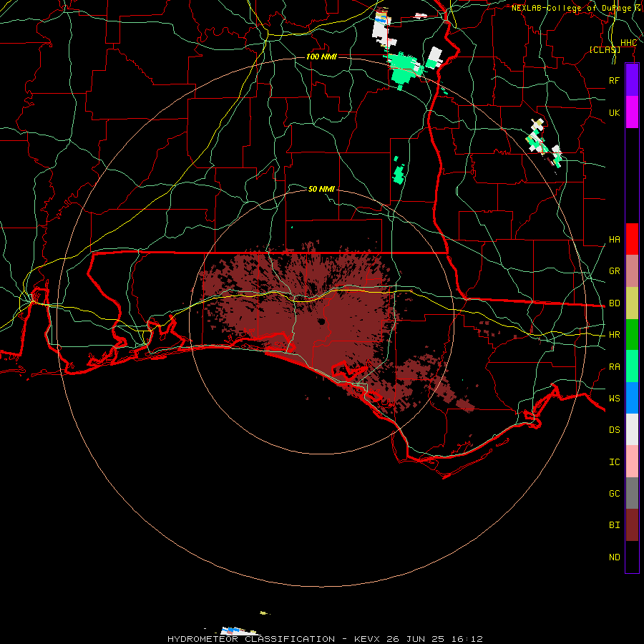Click the HHC product code text

628,43
